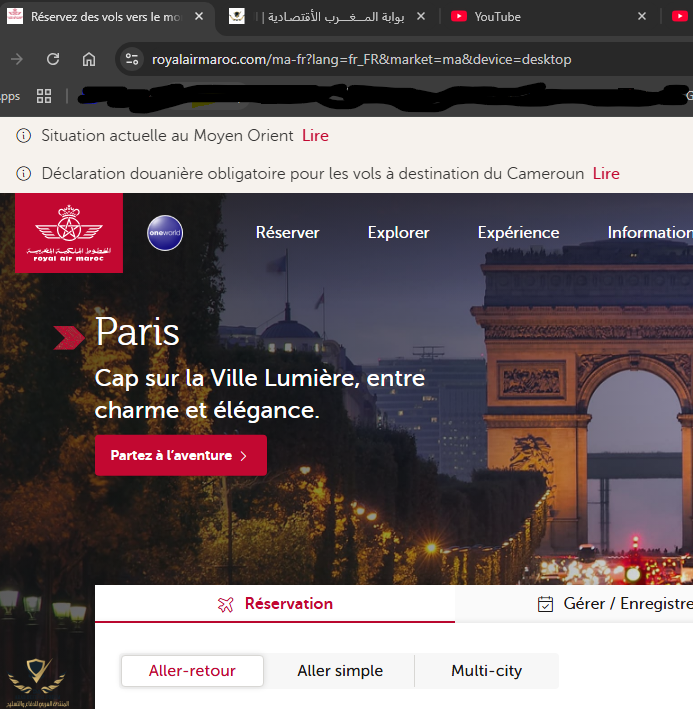Open the Information menu
This screenshot has width=693, height=709.
click(650, 232)
